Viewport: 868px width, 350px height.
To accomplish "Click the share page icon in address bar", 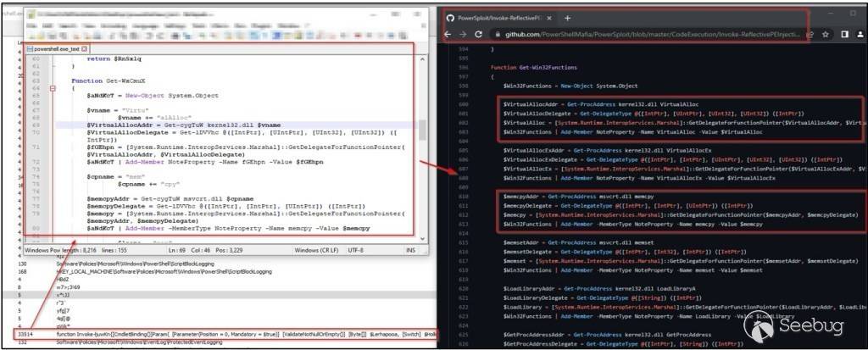I will click(x=809, y=34).
